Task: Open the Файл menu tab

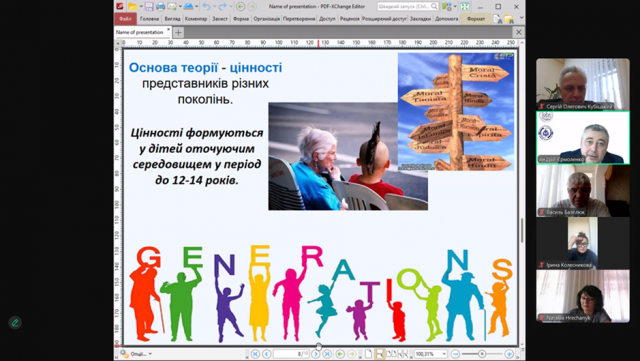Action: 125,19
